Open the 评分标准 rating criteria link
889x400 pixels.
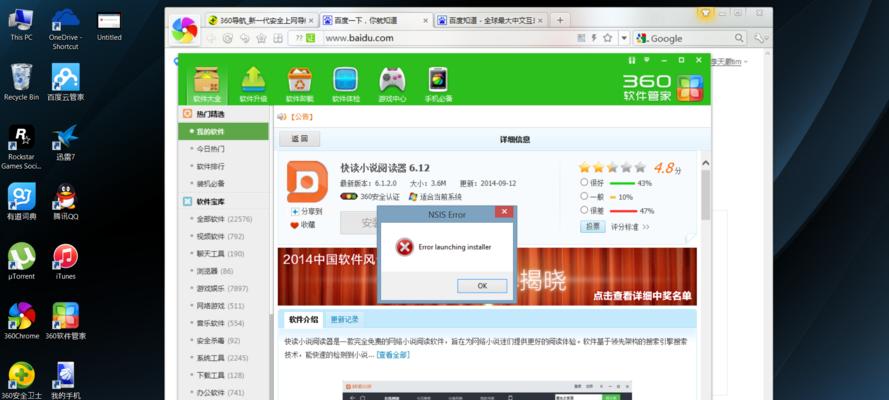tap(629, 227)
